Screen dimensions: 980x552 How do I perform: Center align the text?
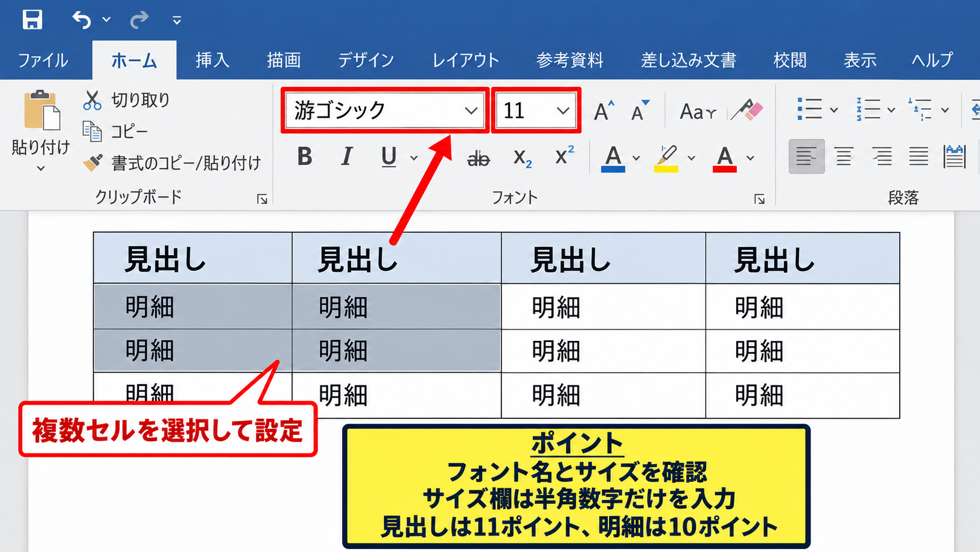[844, 157]
